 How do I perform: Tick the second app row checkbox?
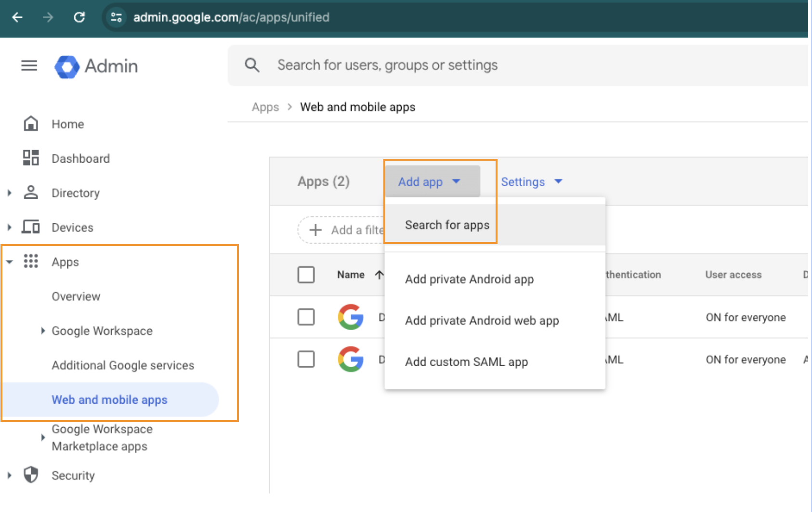tap(306, 359)
